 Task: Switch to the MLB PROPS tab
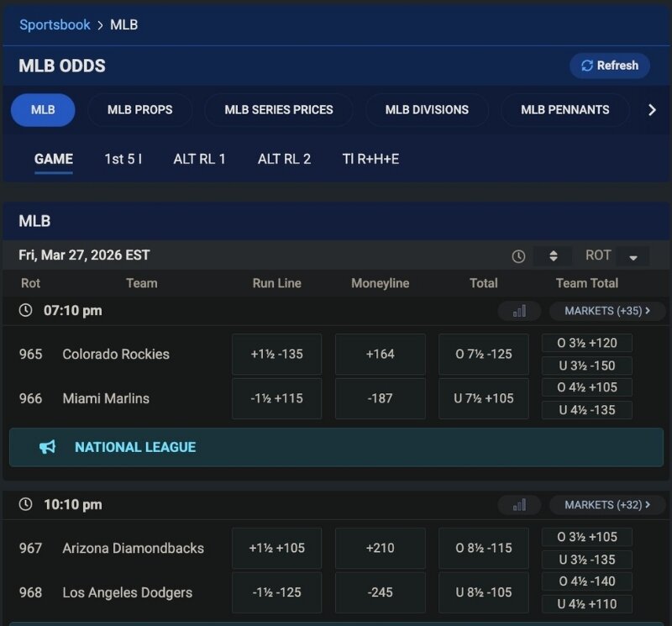point(139,109)
